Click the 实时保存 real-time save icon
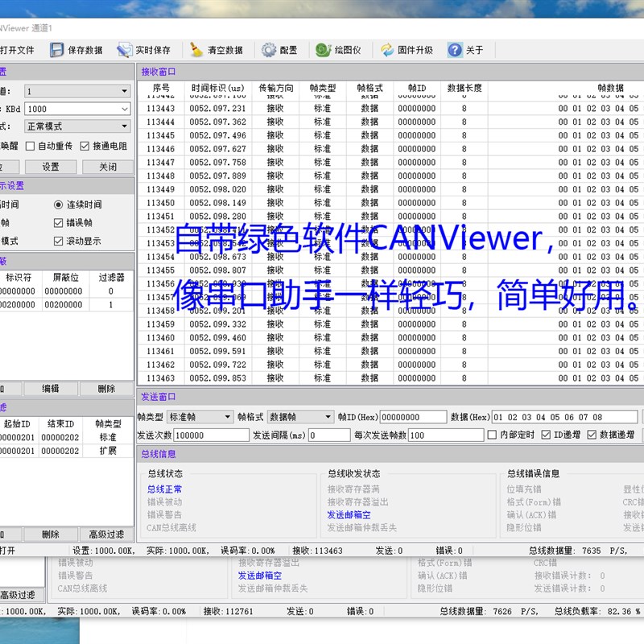The image size is (644, 644). [125, 50]
